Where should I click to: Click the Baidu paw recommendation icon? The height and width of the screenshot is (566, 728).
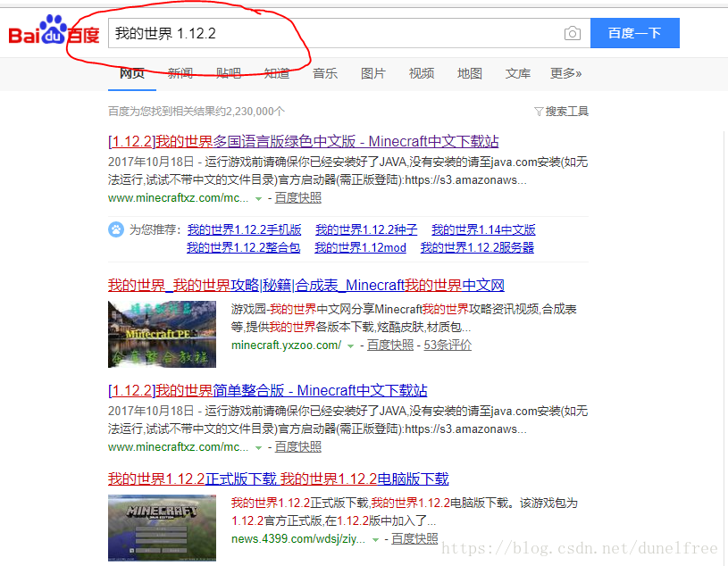tap(116, 229)
